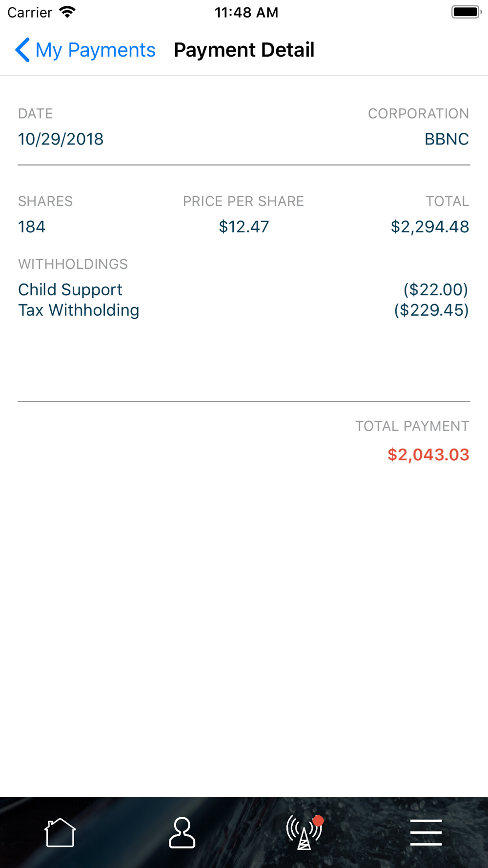Viewport: 488px width, 868px height.
Task: Tap the Wi-Fi signal icon
Action: tap(67, 12)
